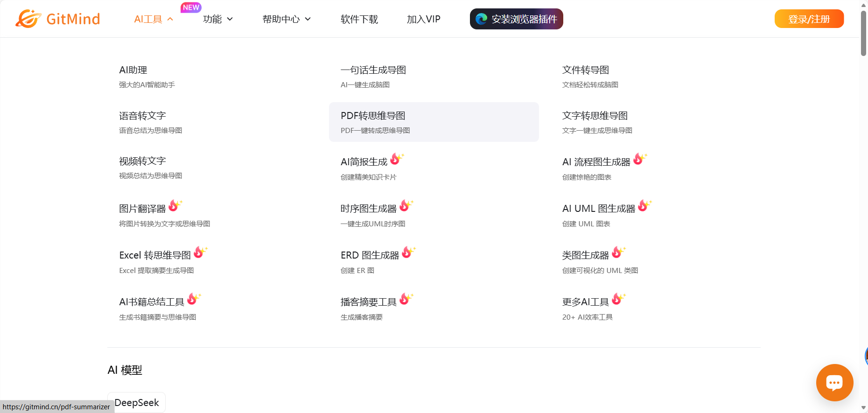Click the flame icon next to 图片翻译器
The image size is (868, 413).
(175, 206)
